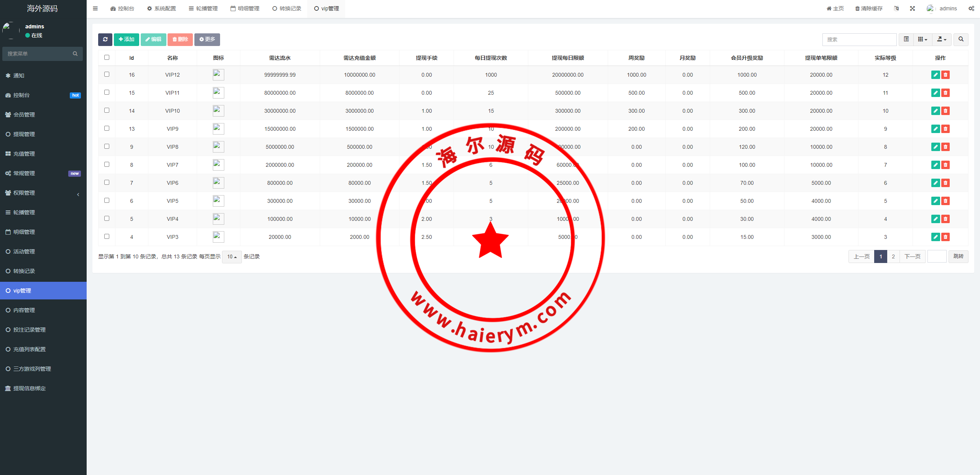Open the rows-per-page 10 dropdown
The width and height of the screenshot is (980, 475).
point(232,257)
